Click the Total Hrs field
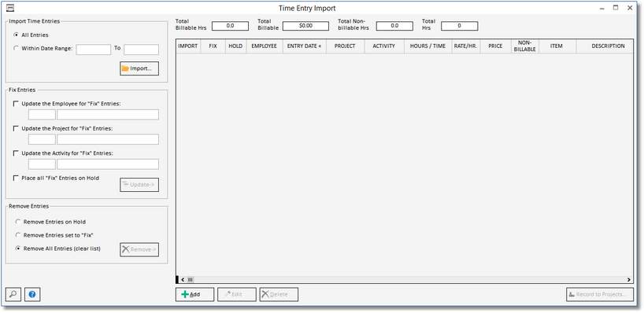The image size is (644, 313). 459,26
